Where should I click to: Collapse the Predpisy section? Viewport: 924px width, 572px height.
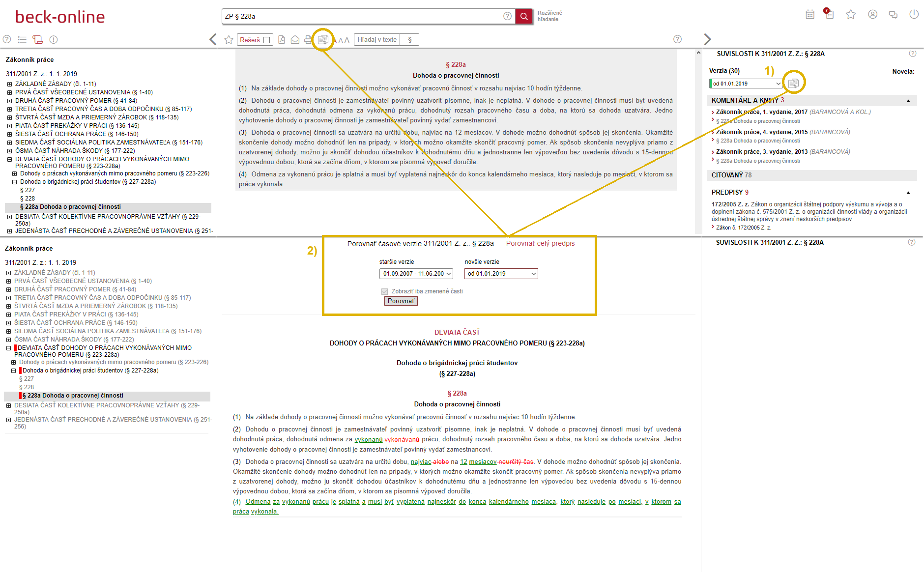[x=908, y=193]
